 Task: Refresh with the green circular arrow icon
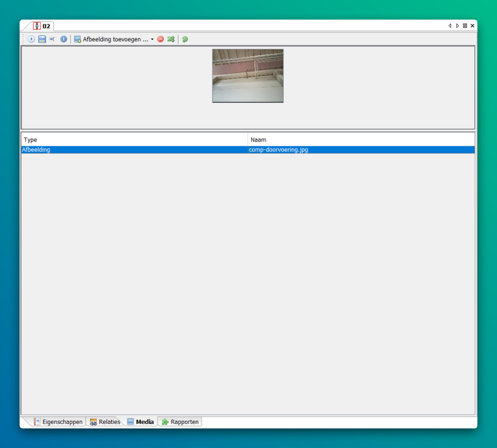coord(185,39)
